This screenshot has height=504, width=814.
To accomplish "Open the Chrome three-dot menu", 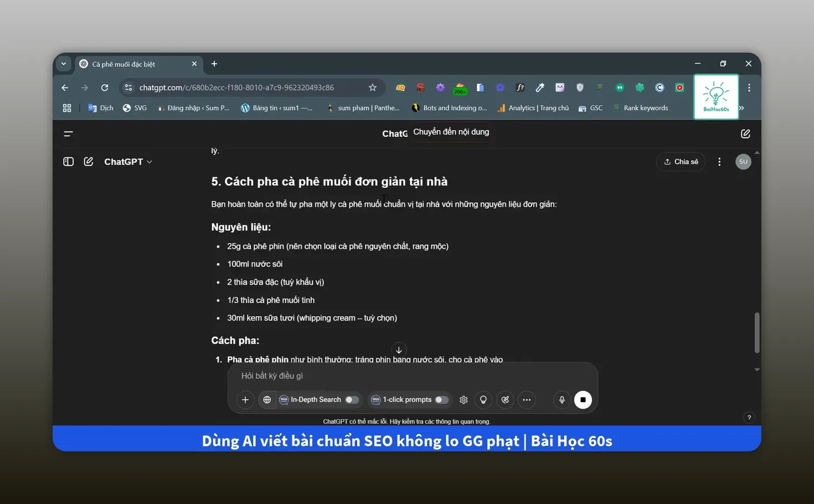I will pyautogui.click(x=749, y=88).
